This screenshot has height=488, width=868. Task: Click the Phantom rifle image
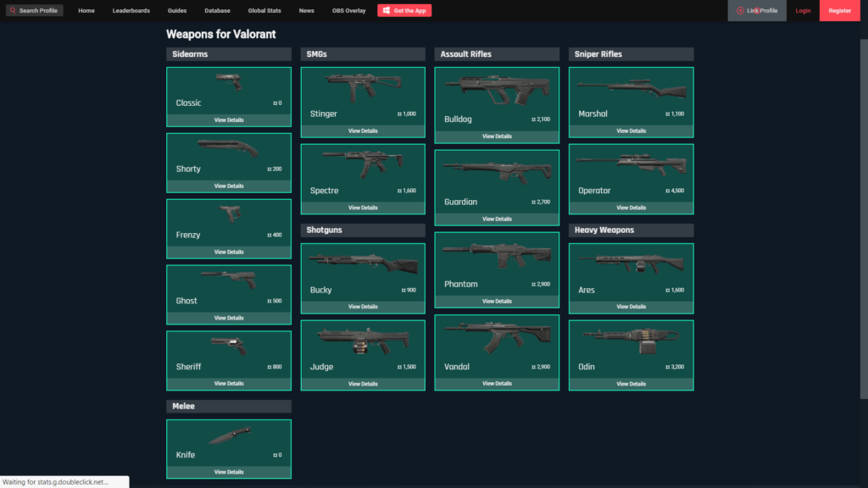pos(497,256)
